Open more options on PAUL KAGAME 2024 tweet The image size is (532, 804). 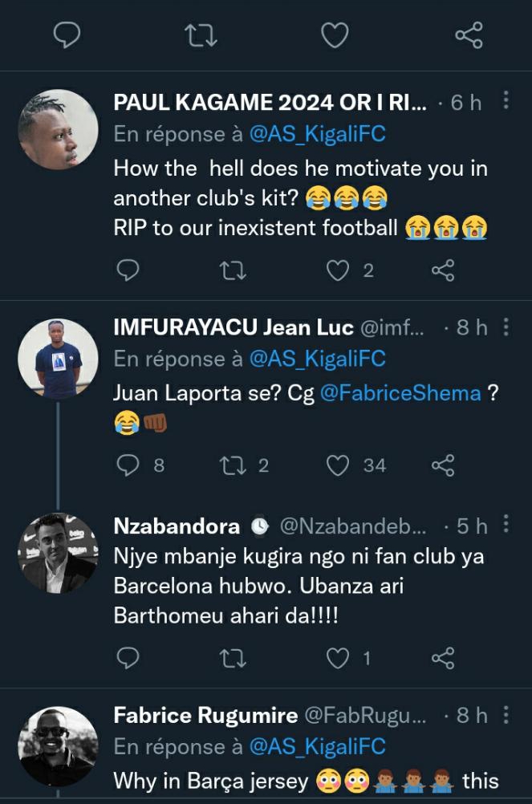click(x=506, y=101)
